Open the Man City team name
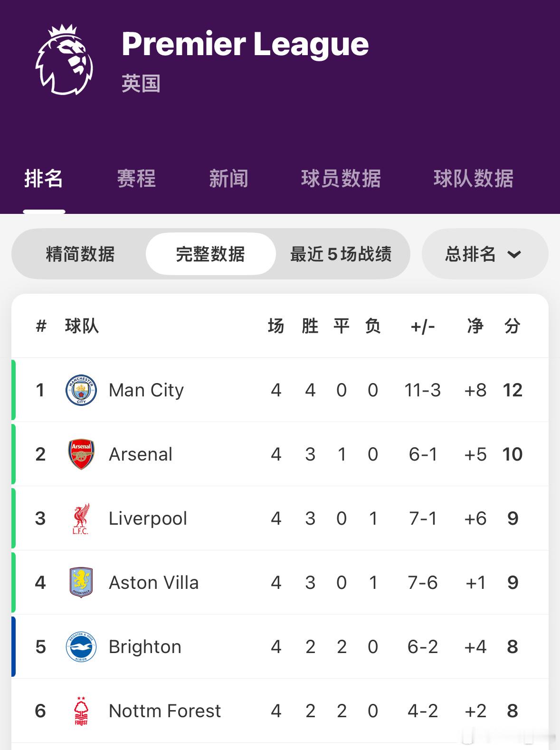 (146, 390)
